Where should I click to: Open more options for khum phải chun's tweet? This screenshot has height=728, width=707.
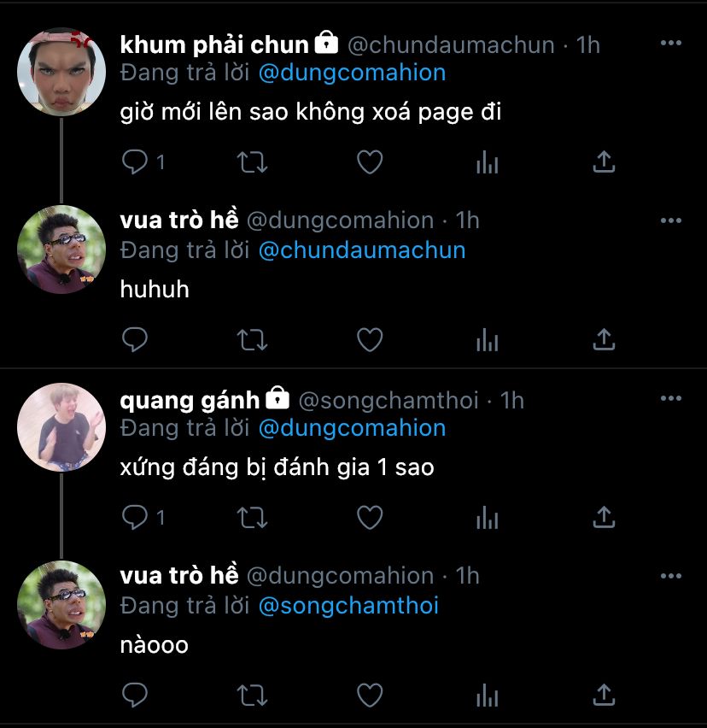coord(671,43)
